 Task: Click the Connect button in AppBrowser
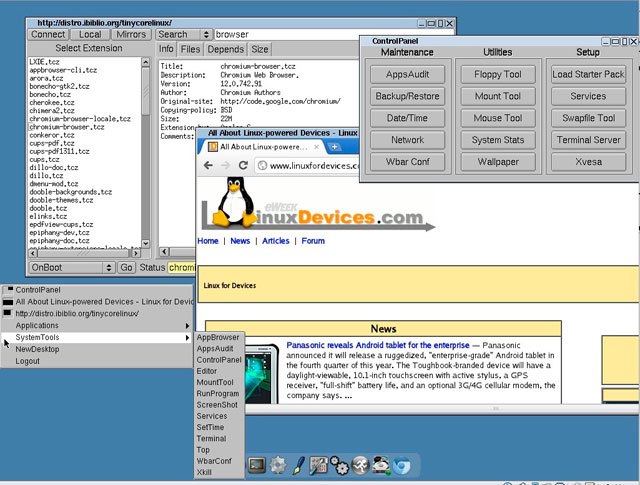point(48,34)
